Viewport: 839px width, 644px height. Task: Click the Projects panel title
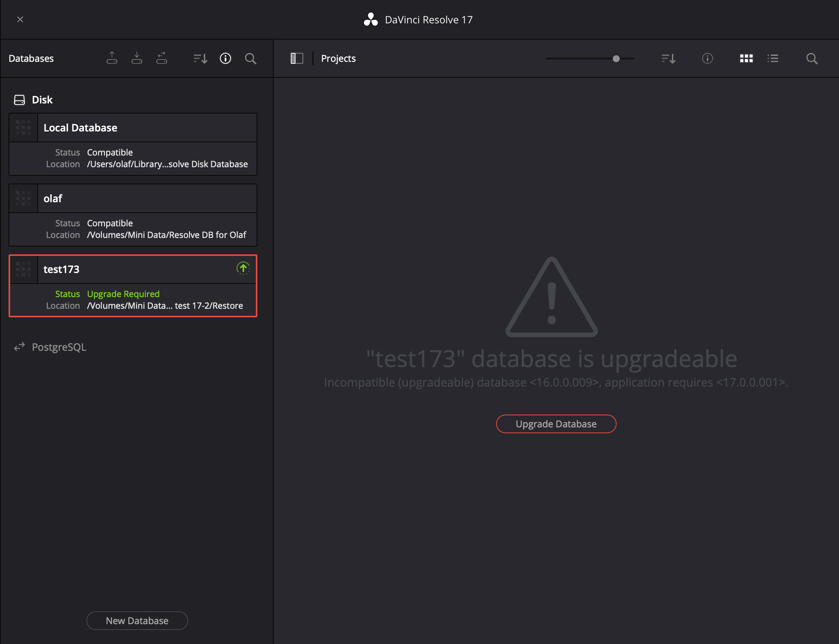click(338, 58)
